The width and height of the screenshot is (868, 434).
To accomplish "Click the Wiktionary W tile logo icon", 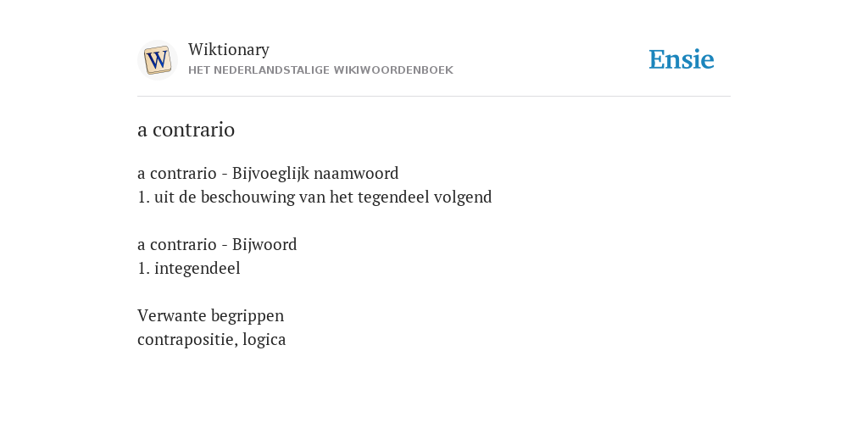I will [x=157, y=60].
